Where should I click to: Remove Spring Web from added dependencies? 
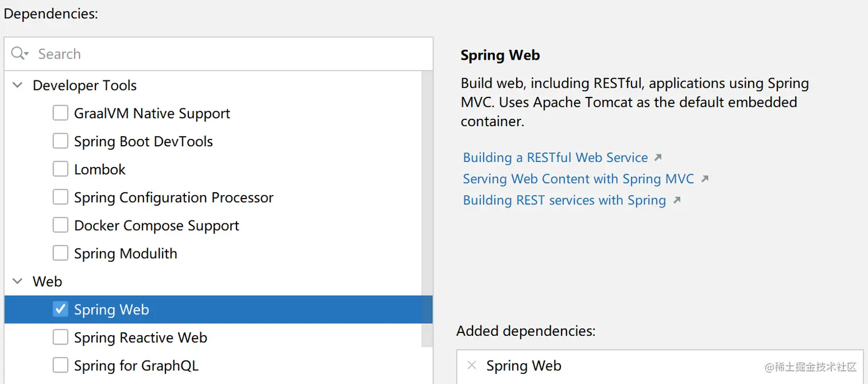[x=472, y=365]
